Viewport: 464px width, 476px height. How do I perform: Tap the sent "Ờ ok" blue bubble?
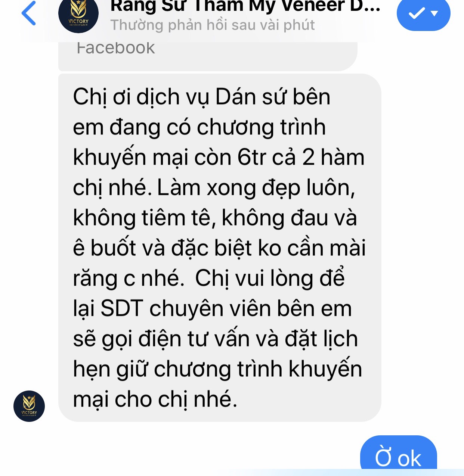pos(398,453)
